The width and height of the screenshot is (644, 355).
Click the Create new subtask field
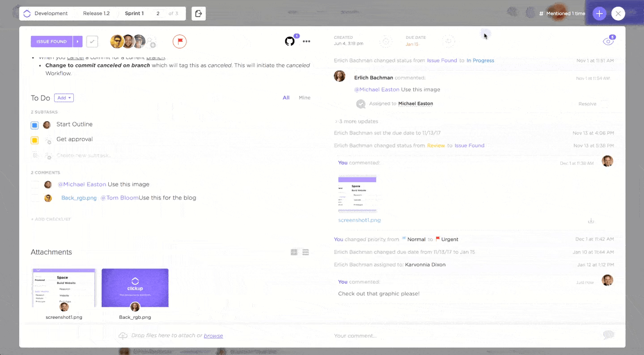[x=83, y=156]
